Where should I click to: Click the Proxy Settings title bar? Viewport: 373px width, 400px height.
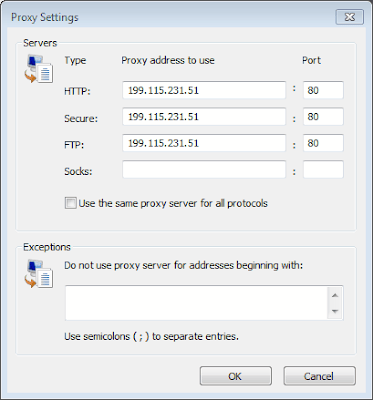[x=167, y=17]
